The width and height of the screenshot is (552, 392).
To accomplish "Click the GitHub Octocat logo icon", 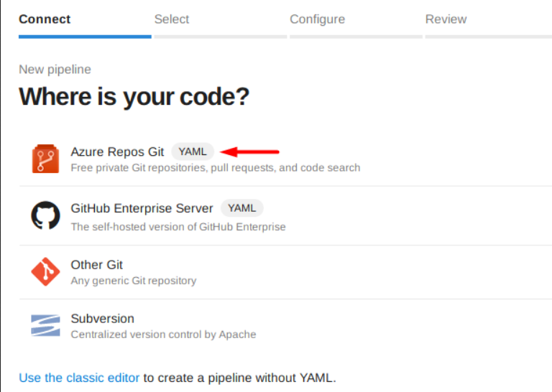I will [x=45, y=215].
